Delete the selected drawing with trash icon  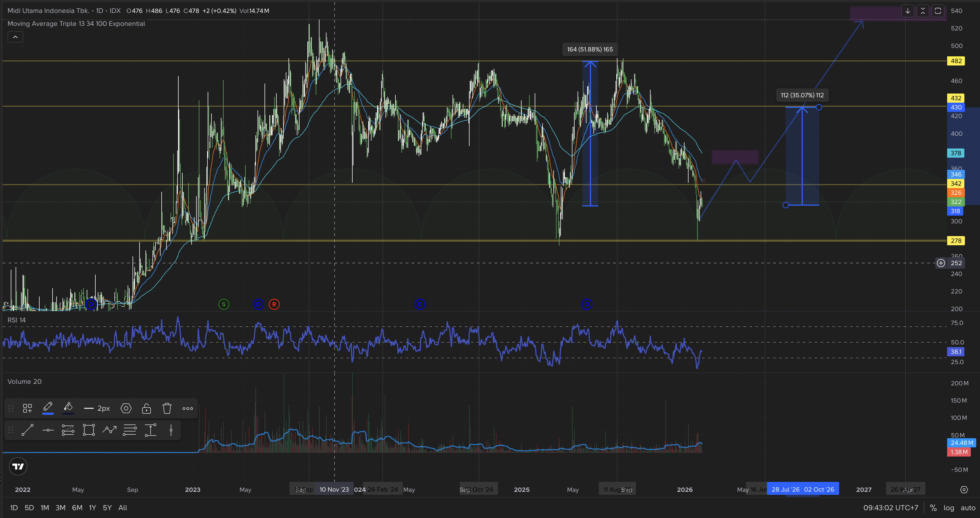pyautogui.click(x=167, y=408)
